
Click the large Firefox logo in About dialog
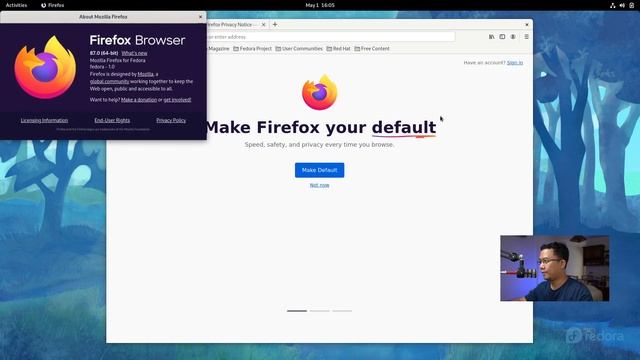pos(45,67)
